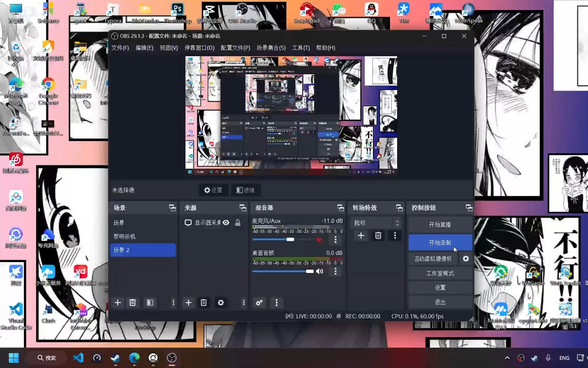The height and width of the screenshot is (368, 588).
Task: Open Edit menu
Action: click(x=144, y=48)
